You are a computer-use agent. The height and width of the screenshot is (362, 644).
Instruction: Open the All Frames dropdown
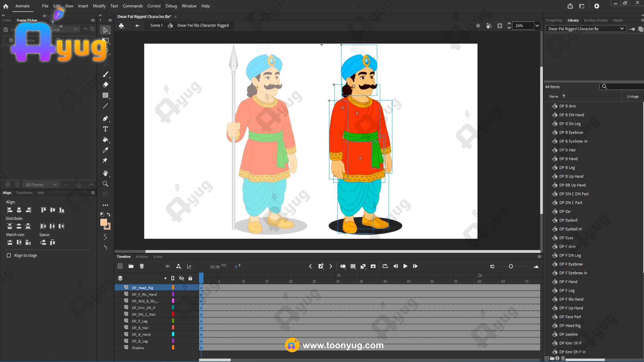pyautogui.click(x=41, y=185)
